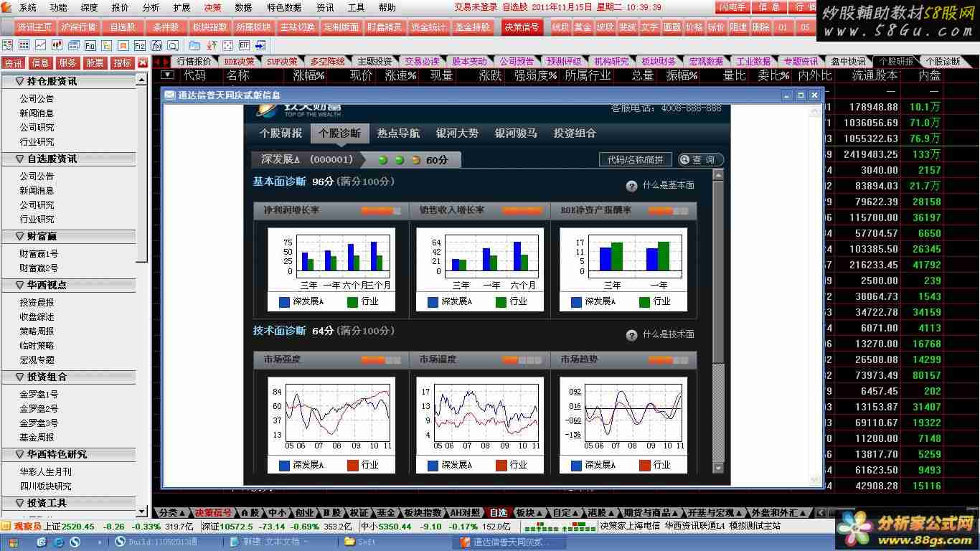The height and width of the screenshot is (551, 980).
Task: Switch to the DDE决策 tab
Action: pos(239,62)
